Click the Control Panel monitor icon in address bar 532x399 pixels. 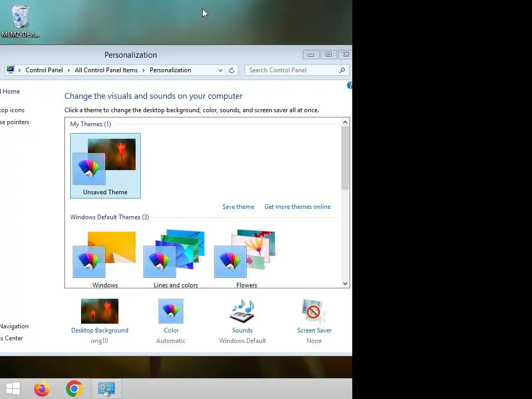[x=10, y=70]
